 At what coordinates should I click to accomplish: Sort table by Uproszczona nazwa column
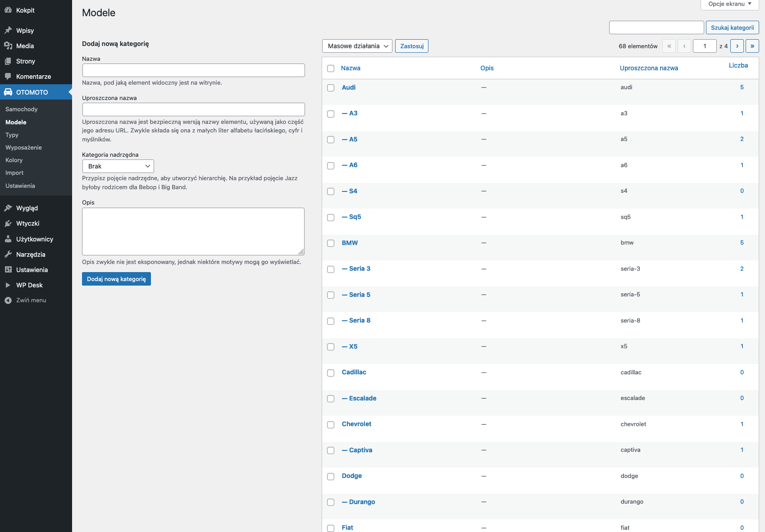649,68
